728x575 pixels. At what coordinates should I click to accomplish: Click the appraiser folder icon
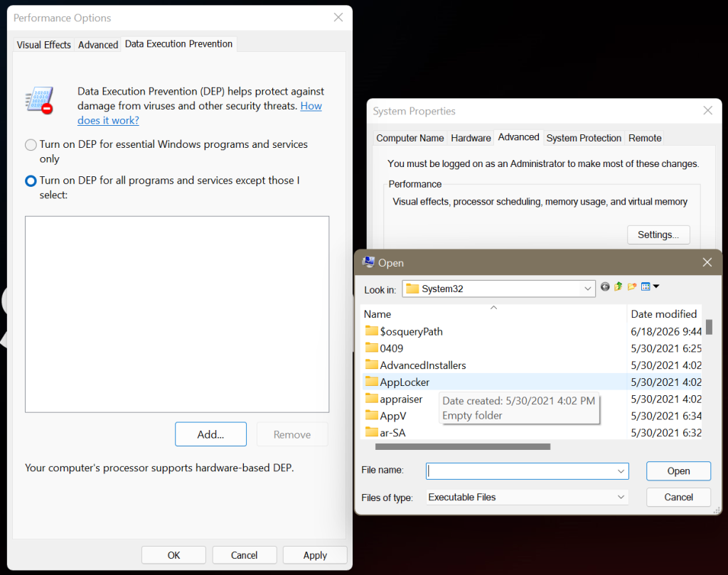tap(371, 399)
